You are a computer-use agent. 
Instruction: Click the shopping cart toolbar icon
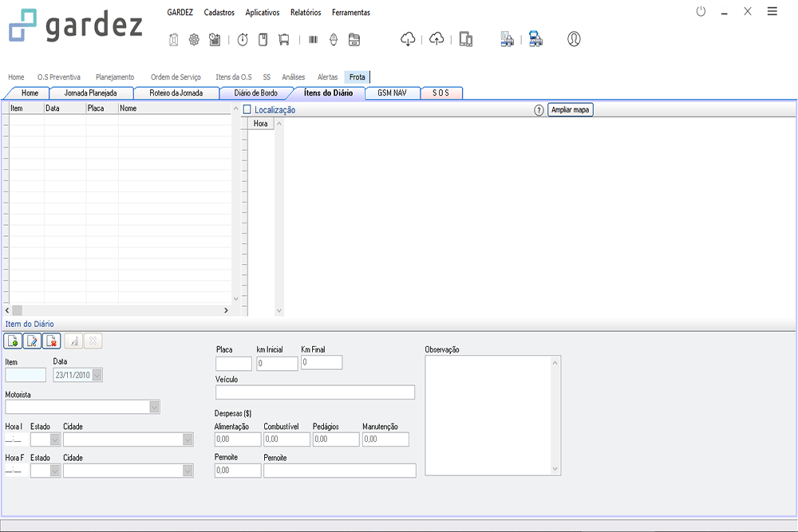click(284, 40)
